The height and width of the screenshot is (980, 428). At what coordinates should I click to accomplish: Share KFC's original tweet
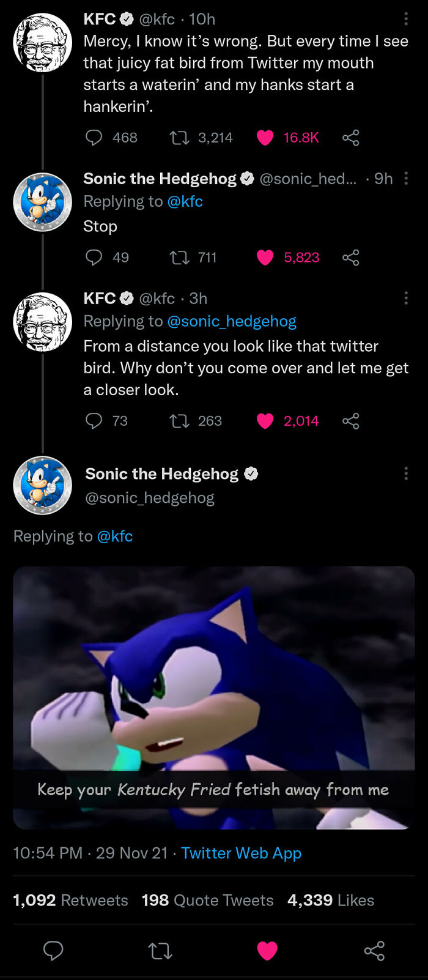[351, 138]
